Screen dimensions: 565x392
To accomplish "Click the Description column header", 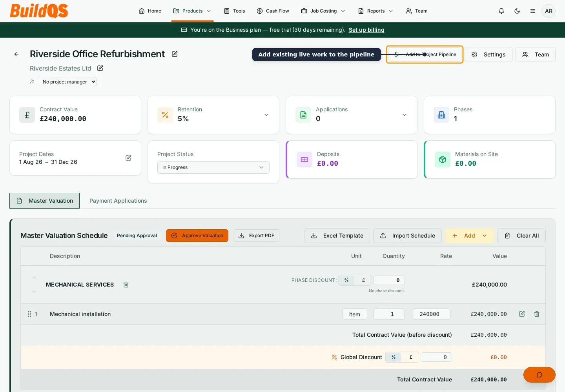I will point(65,256).
